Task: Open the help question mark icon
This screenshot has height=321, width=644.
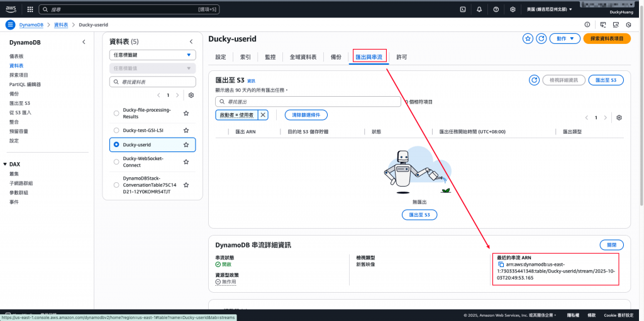Action: [496, 9]
